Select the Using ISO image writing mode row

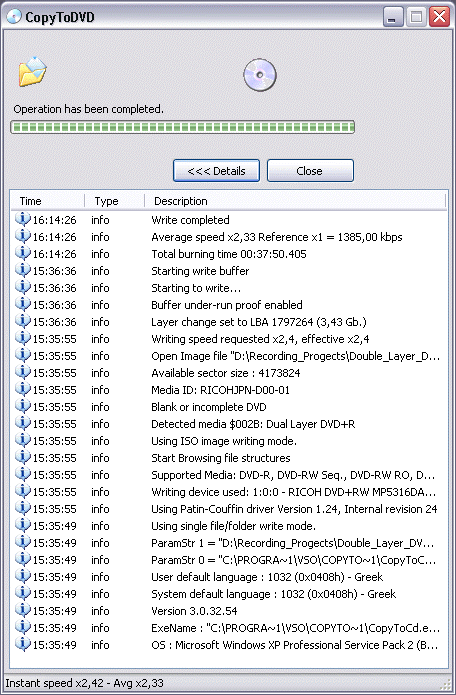pos(229,441)
